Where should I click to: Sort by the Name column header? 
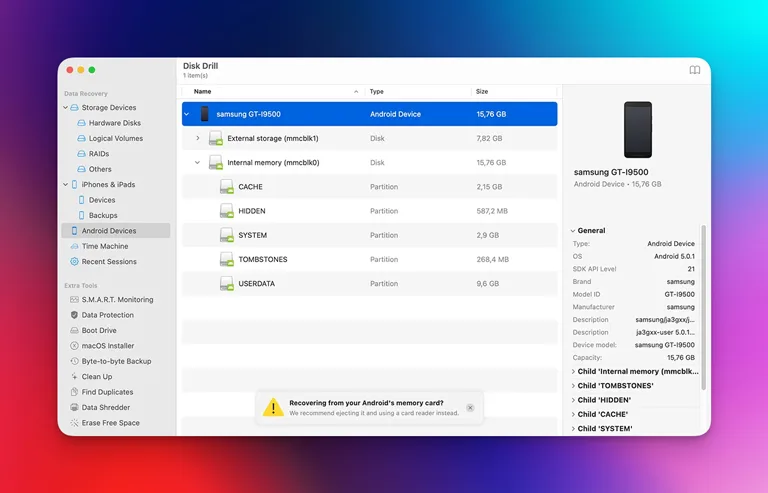coord(273,92)
